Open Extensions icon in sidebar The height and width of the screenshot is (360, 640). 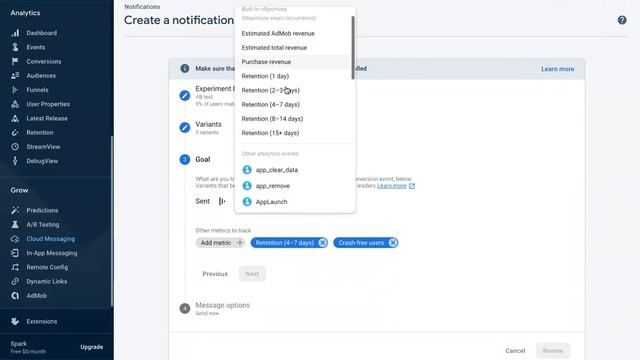[x=15, y=322]
